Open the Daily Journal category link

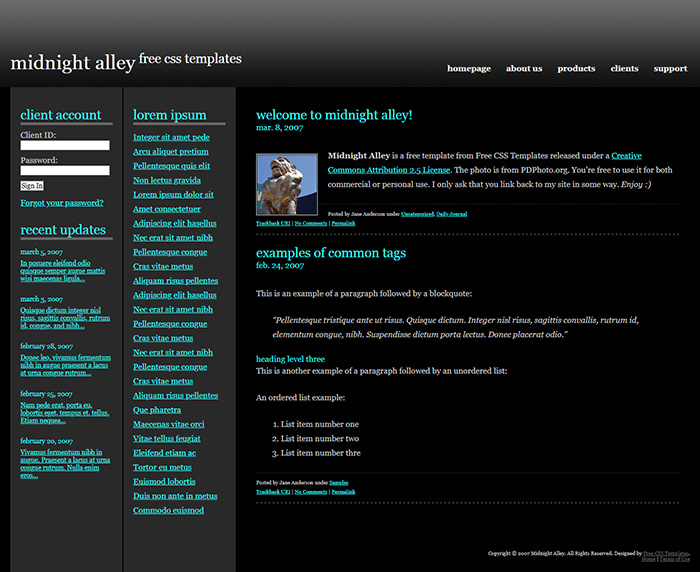(x=451, y=214)
